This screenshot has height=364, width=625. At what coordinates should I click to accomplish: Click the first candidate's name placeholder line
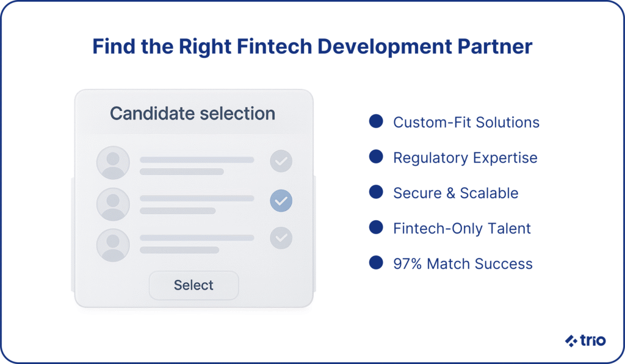click(x=197, y=160)
